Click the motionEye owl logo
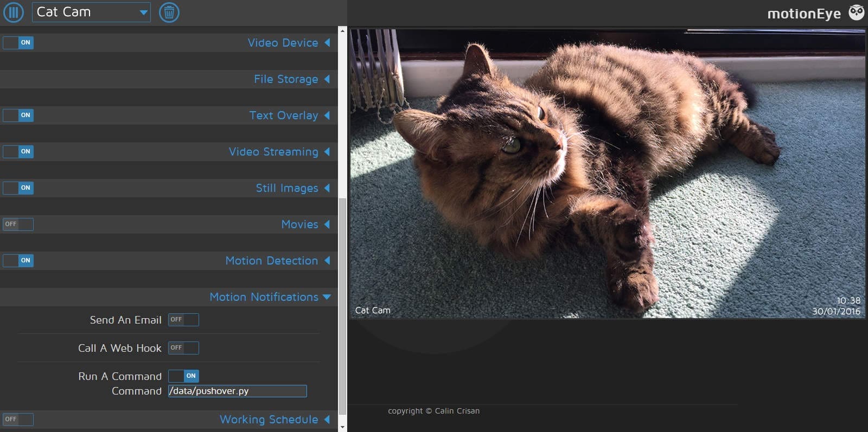The image size is (868, 432). 857,12
